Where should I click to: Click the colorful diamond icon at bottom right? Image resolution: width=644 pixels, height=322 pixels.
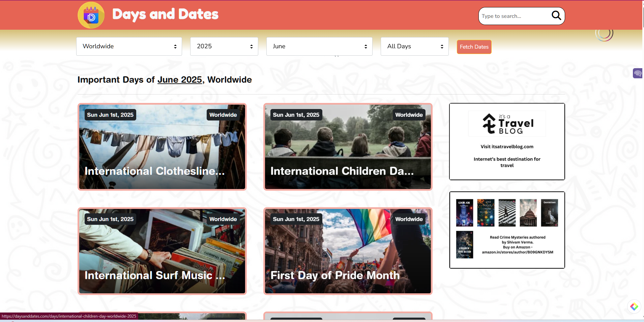click(634, 306)
